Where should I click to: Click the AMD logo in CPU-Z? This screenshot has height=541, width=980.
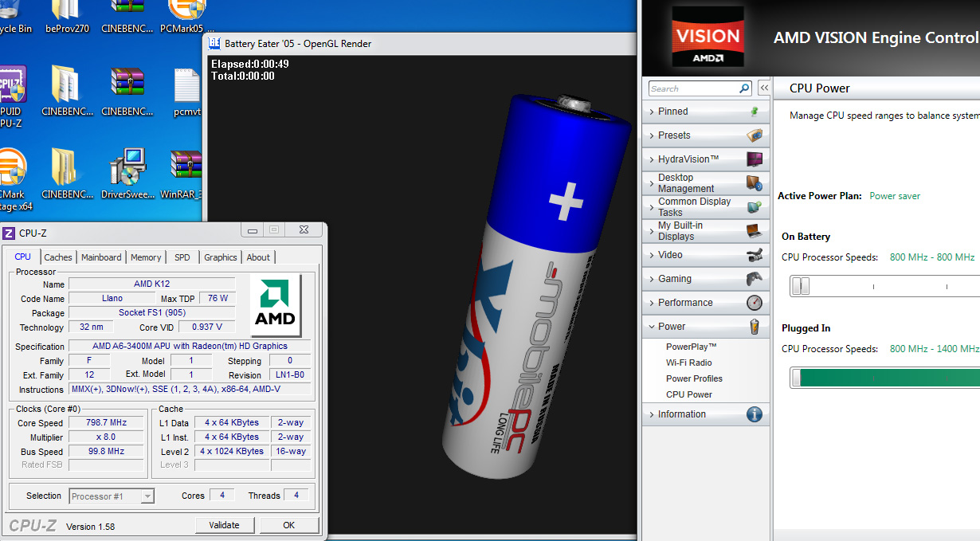[x=275, y=305]
